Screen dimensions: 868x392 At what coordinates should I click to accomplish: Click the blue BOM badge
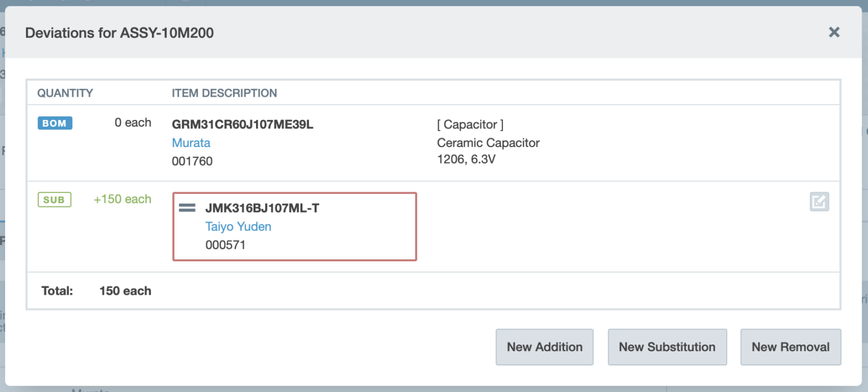tap(55, 123)
